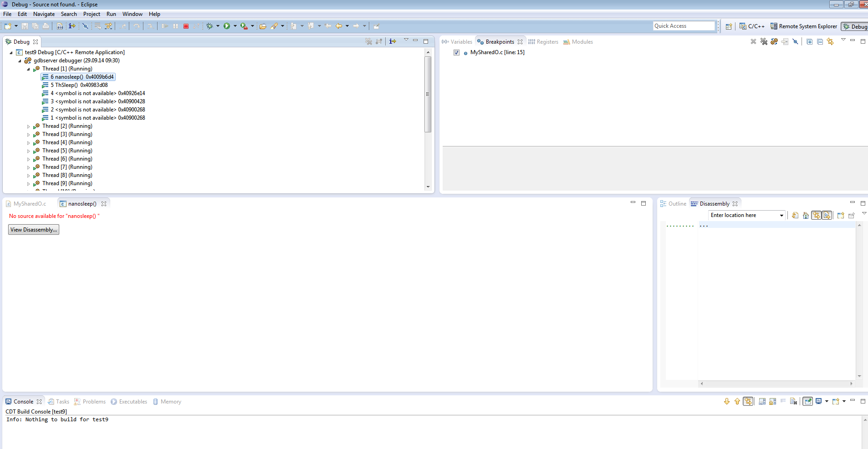This screenshot has height=449, width=868.
Task: Close the nanosleep() editor tab
Action: pos(104,204)
